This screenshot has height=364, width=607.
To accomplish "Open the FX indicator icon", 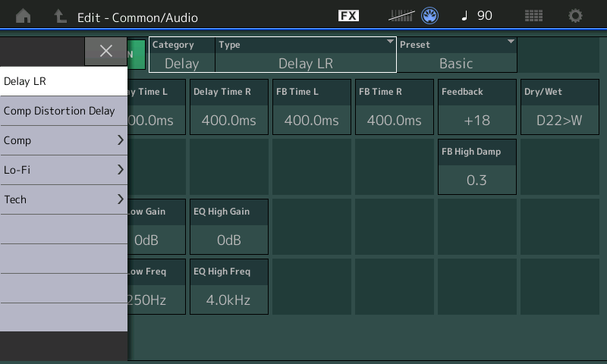I will coord(348,16).
